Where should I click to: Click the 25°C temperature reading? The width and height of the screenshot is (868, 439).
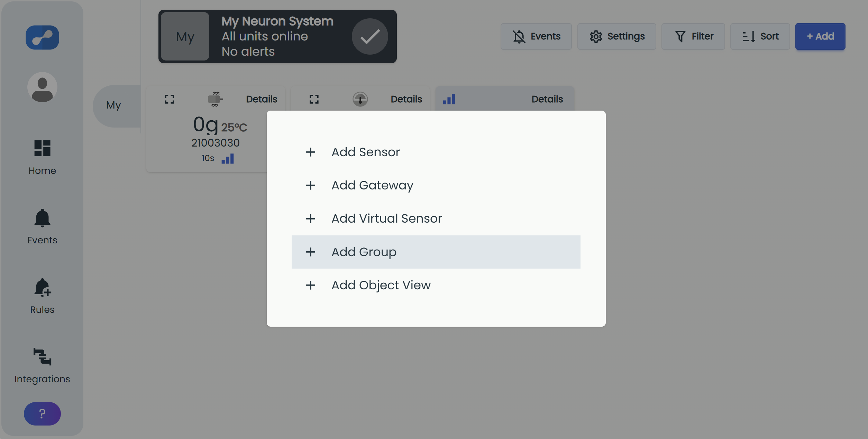[234, 127]
